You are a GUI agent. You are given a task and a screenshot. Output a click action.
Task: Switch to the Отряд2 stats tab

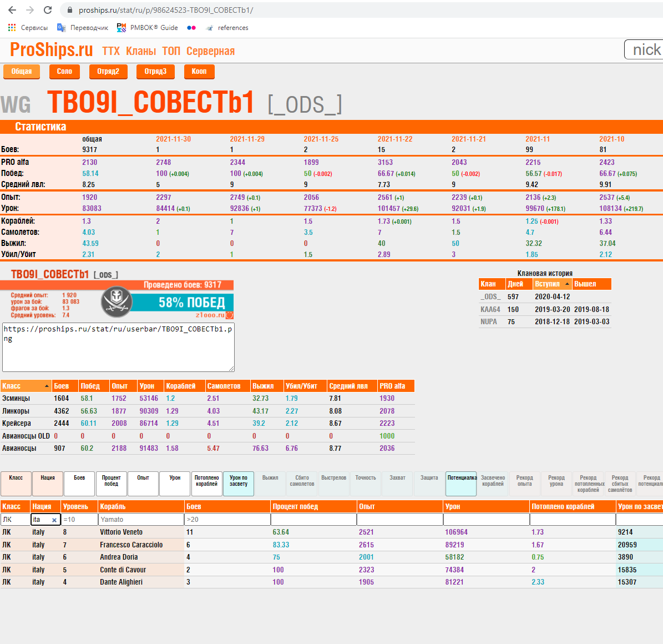click(x=108, y=72)
